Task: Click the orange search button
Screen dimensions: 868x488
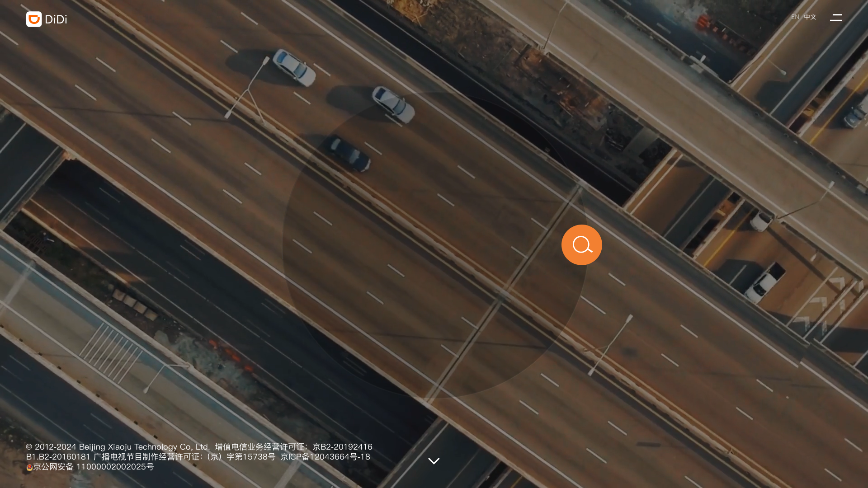Action: point(582,245)
